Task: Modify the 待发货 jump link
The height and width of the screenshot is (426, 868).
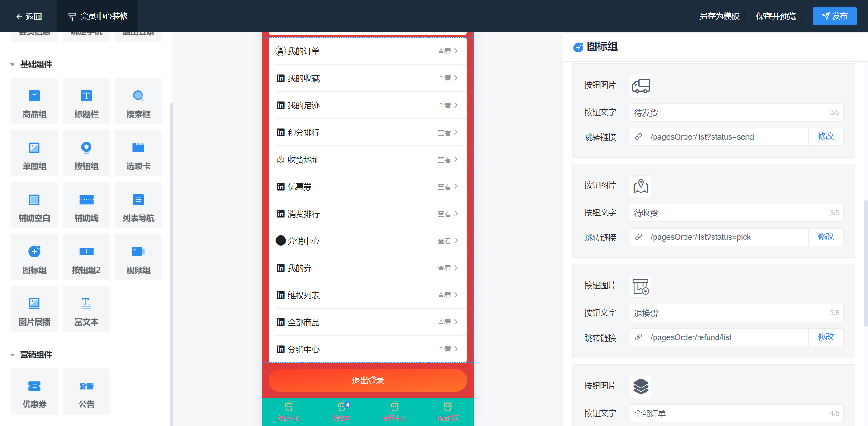Action: pos(826,136)
